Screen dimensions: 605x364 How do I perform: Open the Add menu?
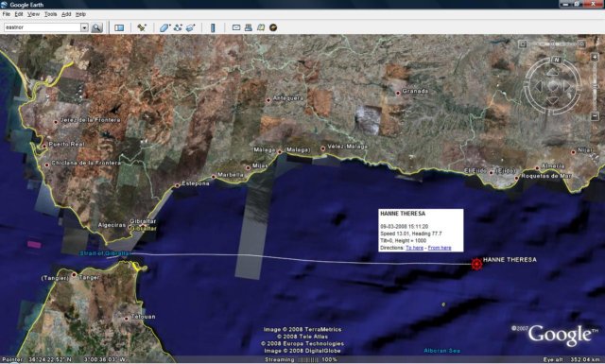point(66,14)
